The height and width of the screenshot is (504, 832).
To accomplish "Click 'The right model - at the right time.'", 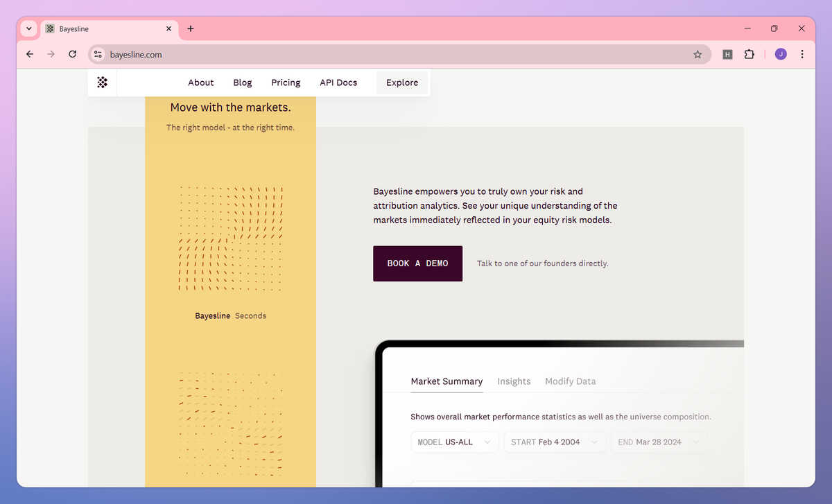I will point(230,128).
